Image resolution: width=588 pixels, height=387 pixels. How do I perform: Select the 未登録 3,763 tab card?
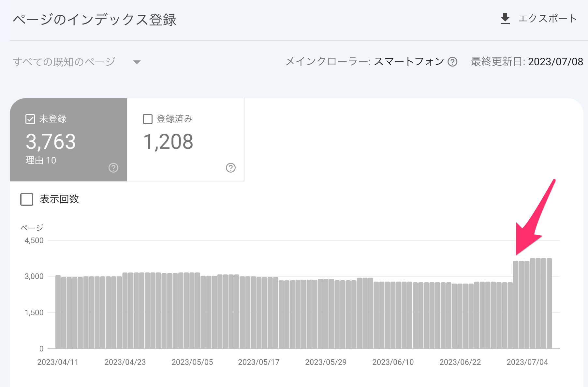(68, 140)
